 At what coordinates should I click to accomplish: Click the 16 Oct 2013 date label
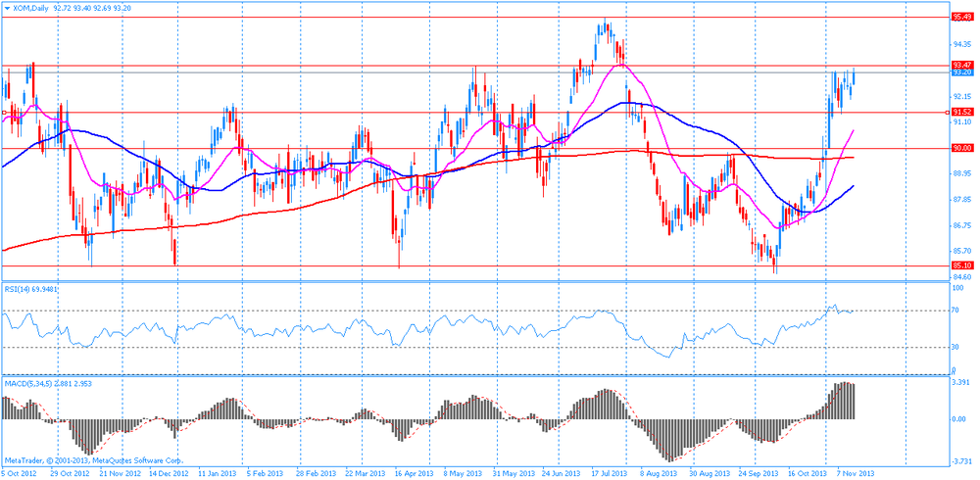tap(808, 474)
